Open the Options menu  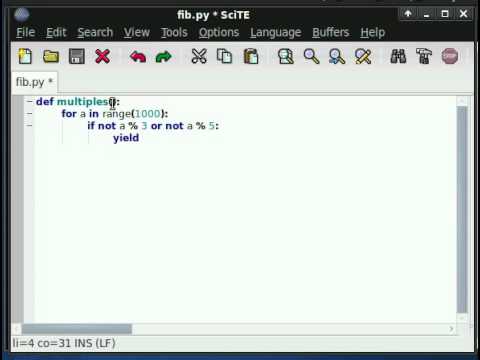219,32
